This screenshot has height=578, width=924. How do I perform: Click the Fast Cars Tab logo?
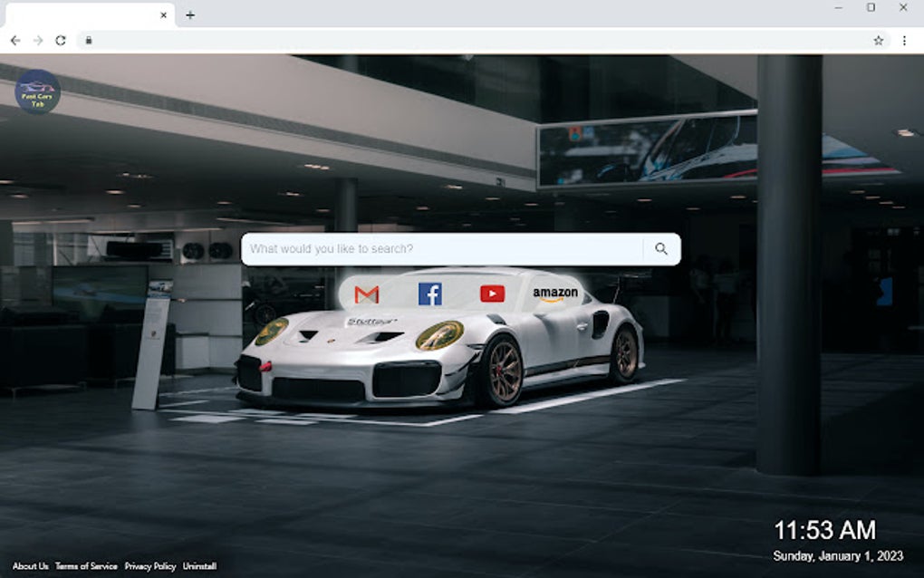(36, 92)
